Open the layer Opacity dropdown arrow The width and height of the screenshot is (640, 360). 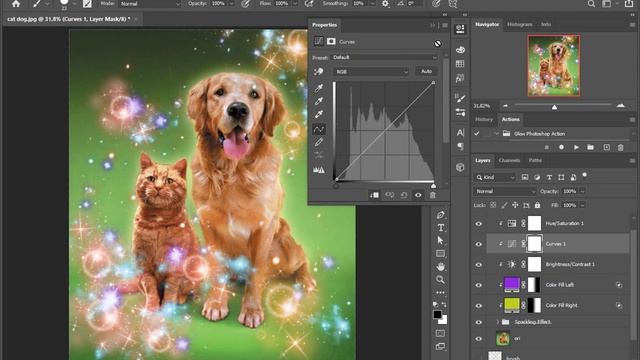(582, 191)
